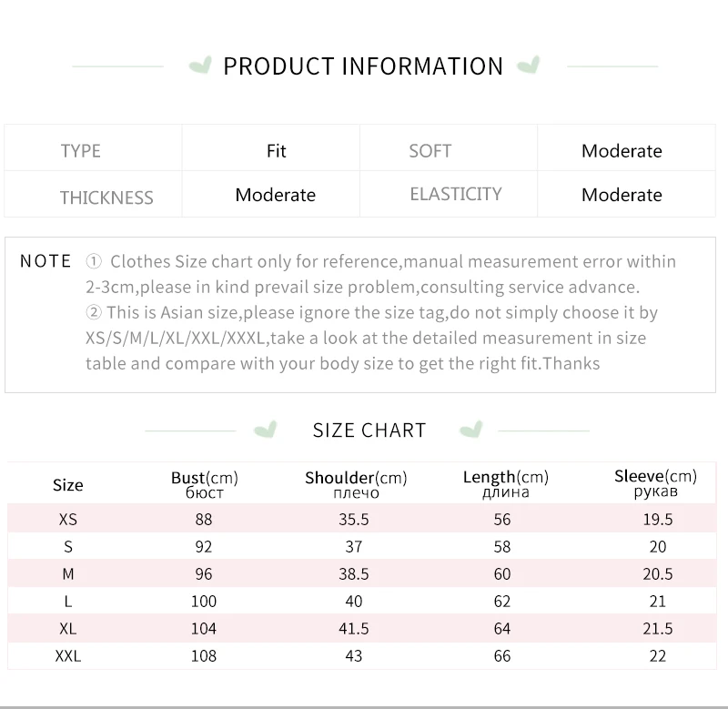Click the bust value 100 in L row
The height and width of the screenshot is (709, 728).
click(x=204, y=601)
